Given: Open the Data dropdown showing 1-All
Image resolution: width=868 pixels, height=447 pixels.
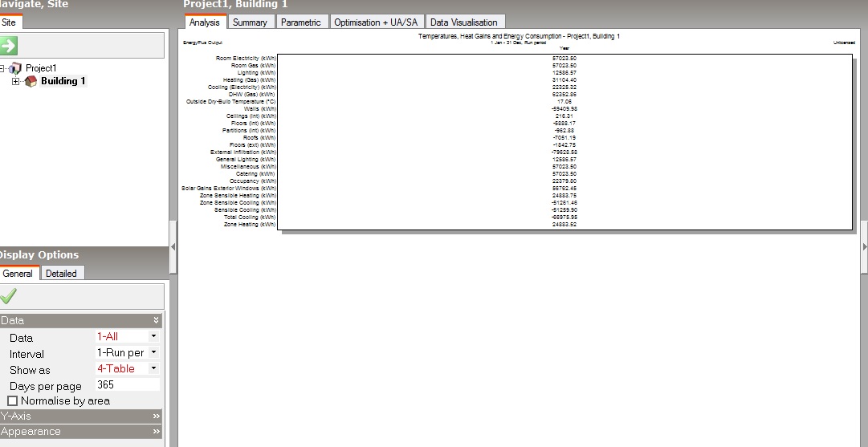Looking at the screenshot, I should 153,336.
